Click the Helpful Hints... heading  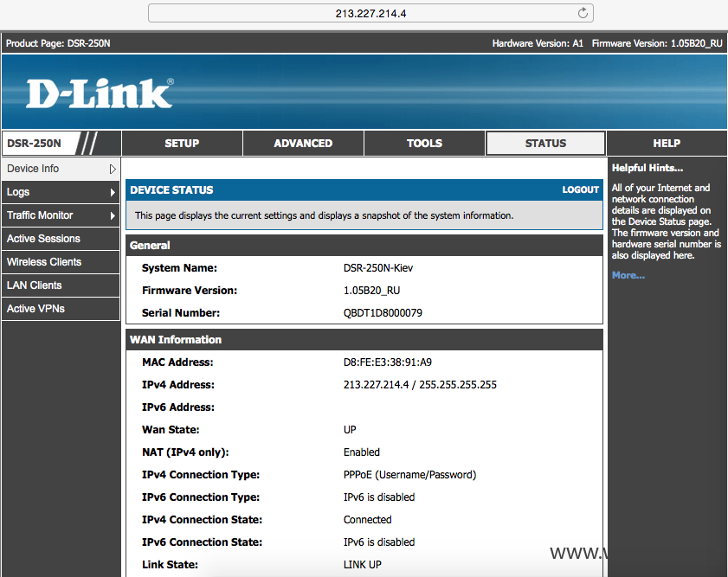tap(647, 168)
